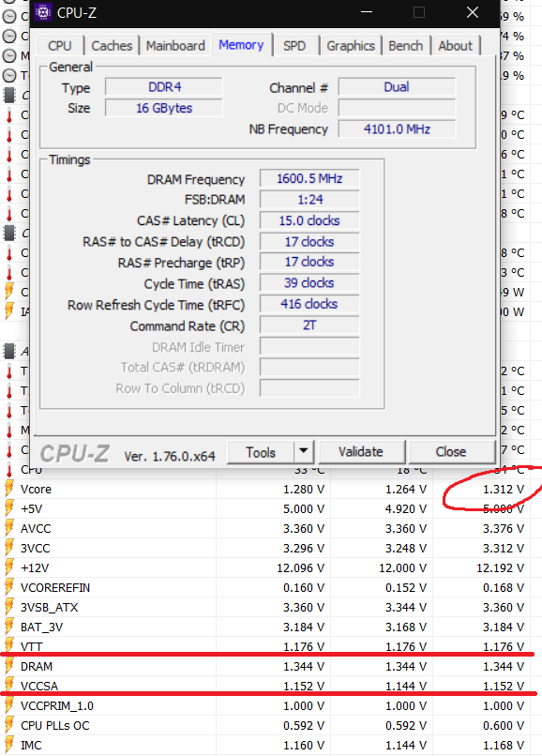The width and height of the screenshot is (542, 756).
Task: Select the Memory tab
Action: pos(241,45)
